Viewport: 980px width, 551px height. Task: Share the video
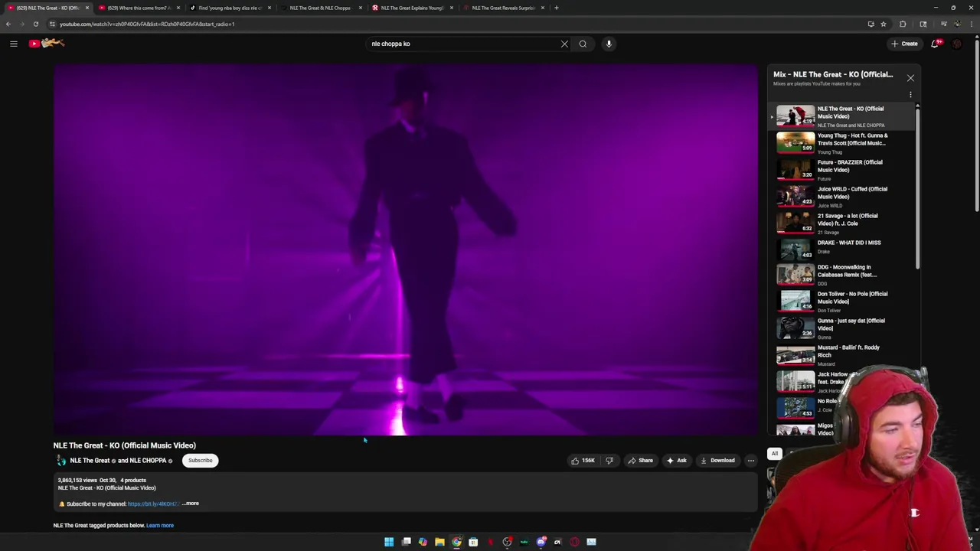(641, 461)
